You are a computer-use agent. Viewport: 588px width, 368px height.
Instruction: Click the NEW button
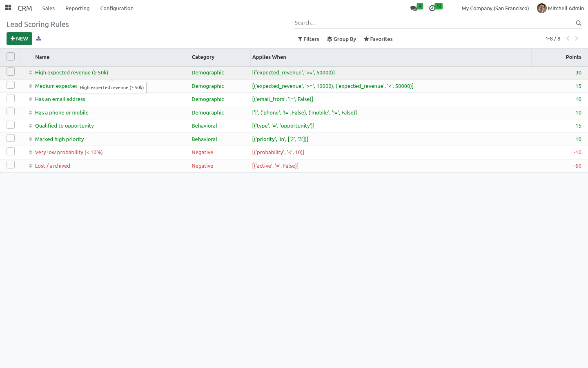tap(19, 38)
